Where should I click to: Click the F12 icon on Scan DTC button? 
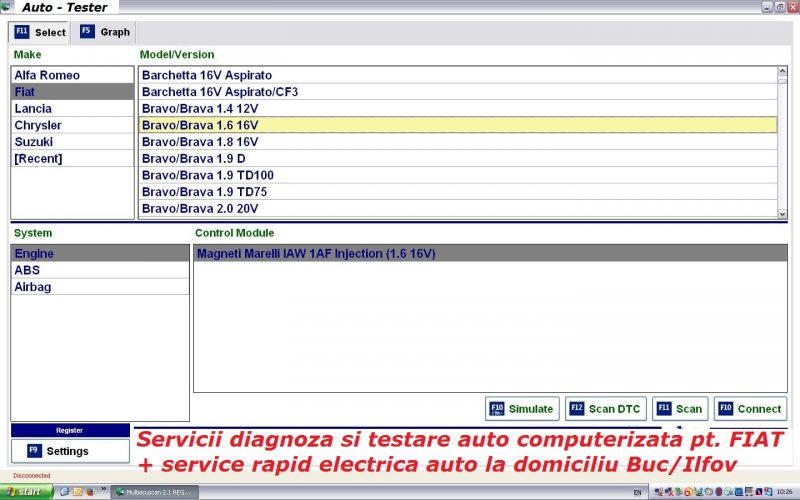[577, 409]
